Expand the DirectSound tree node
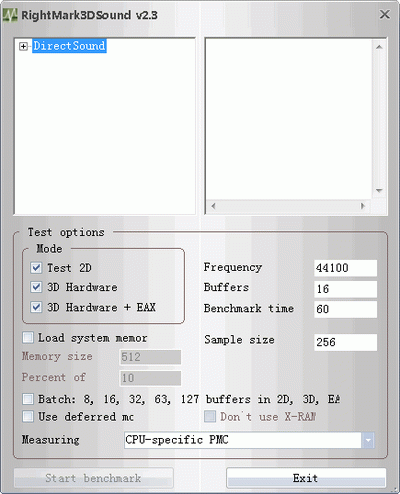 pyautogui.click(x=23, y=46)
